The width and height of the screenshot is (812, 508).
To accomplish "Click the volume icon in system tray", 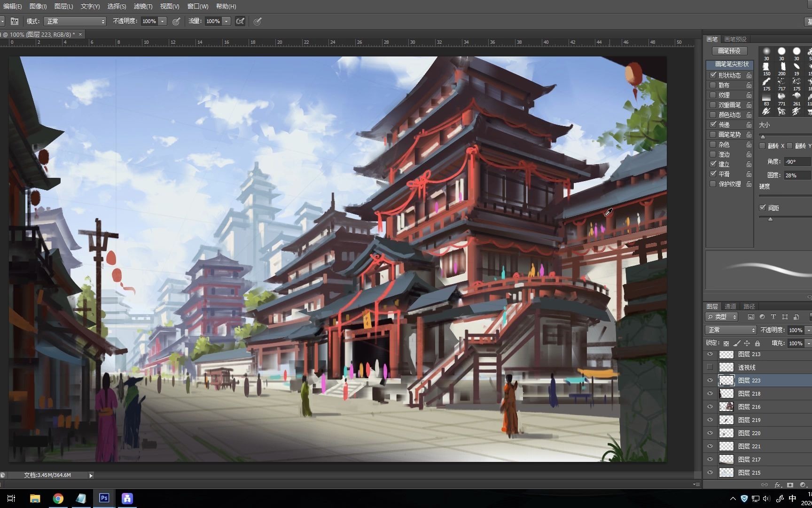I will (x=766, y=499).
